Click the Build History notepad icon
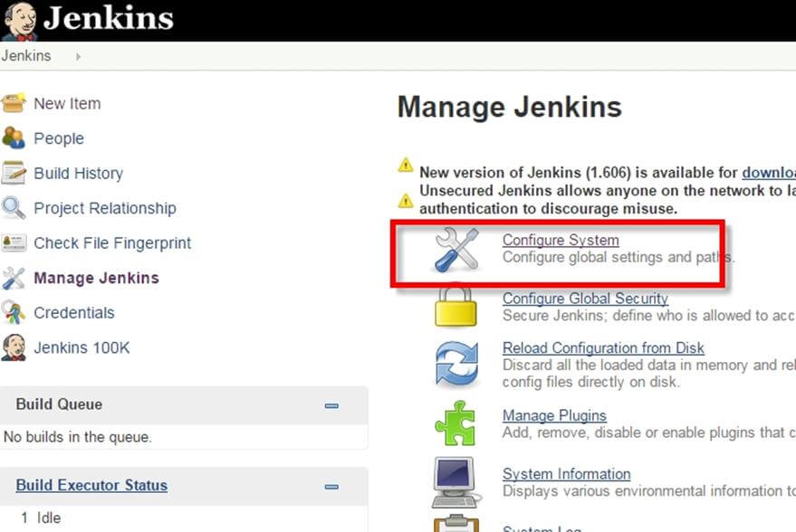This screenshot has height=532, width=796. tap(14, 173)
